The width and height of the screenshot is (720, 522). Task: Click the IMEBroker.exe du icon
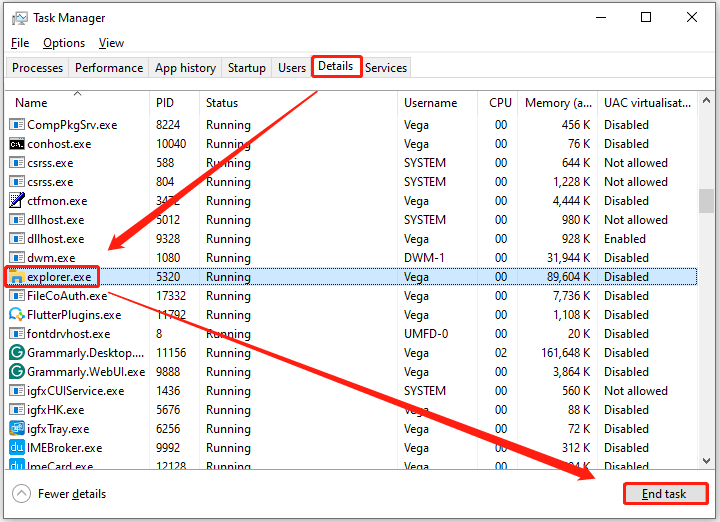pyautogui.click(x=17, y=448)
